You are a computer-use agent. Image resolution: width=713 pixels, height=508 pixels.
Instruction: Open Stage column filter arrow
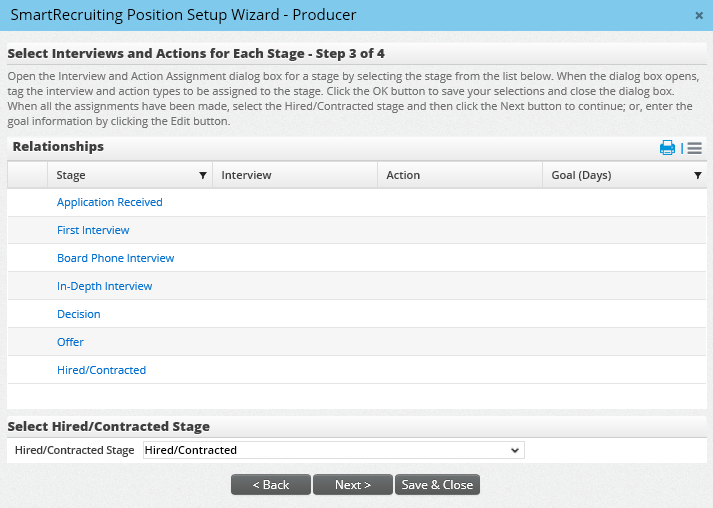(203, 175)
